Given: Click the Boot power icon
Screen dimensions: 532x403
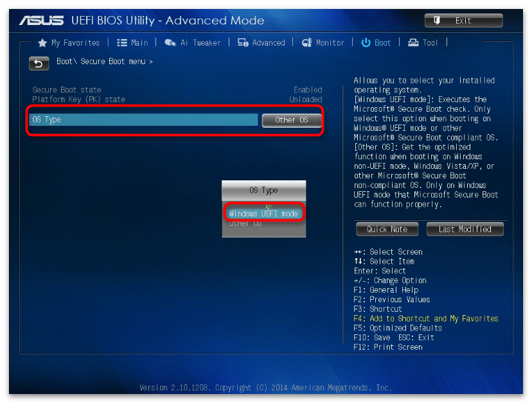Looking at the screenshot, I should tap(366, 43).
